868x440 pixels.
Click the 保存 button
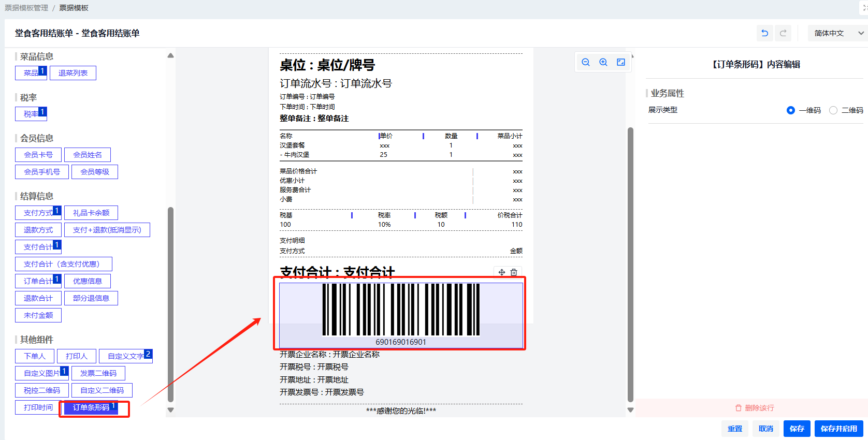point(797,429)
